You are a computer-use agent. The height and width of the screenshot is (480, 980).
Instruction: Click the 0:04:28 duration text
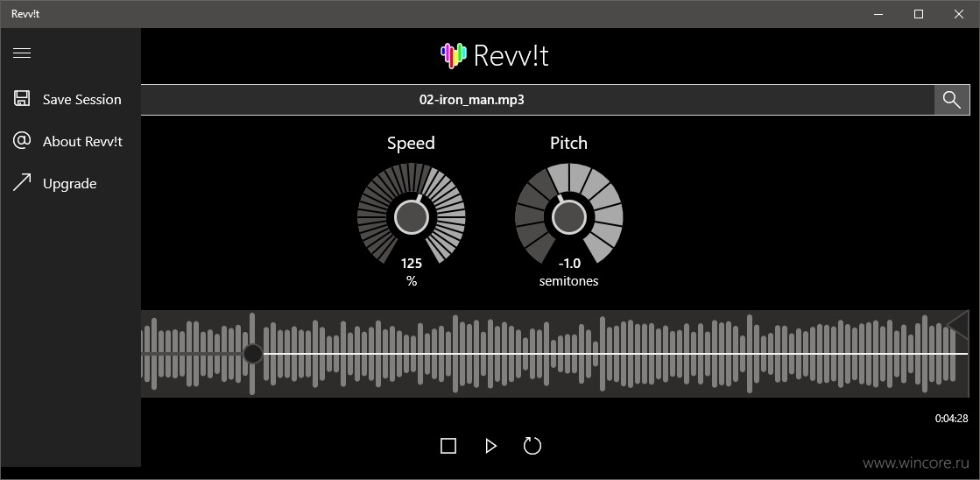pyautogui.click(x=951, y=419)
